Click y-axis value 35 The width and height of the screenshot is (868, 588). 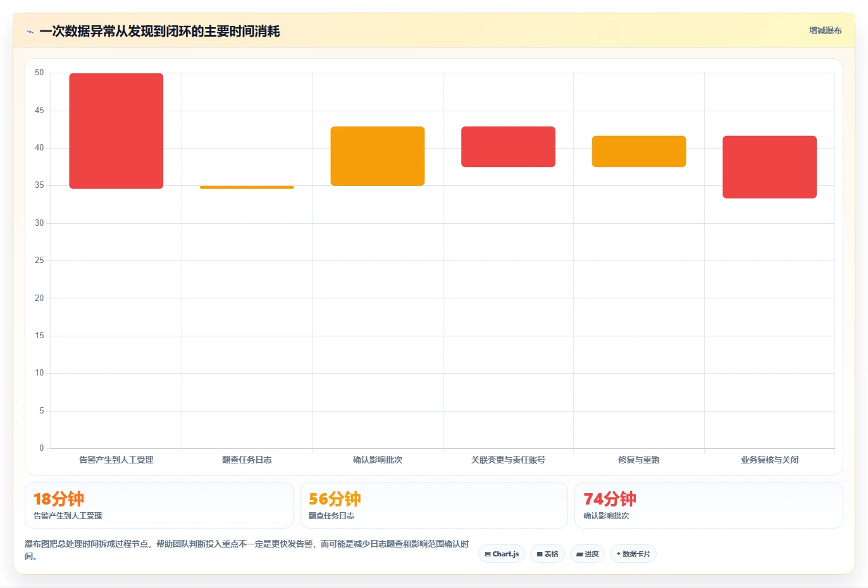click(x=39, y=185)
